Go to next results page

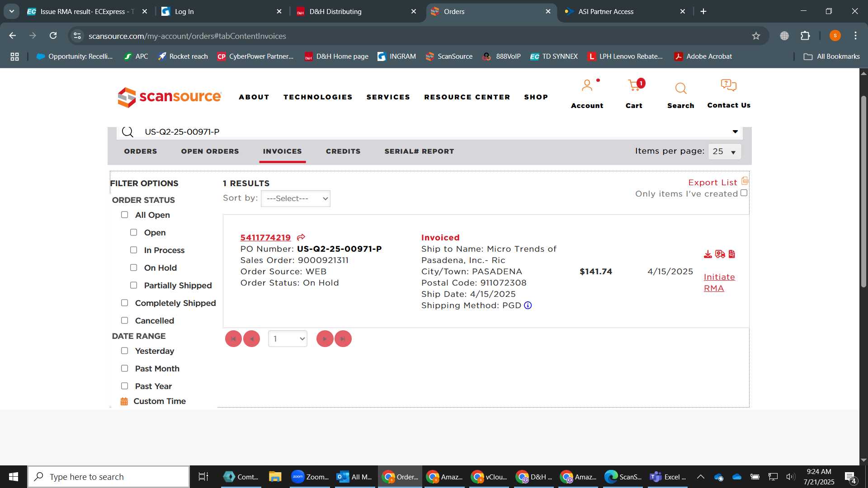325,339
